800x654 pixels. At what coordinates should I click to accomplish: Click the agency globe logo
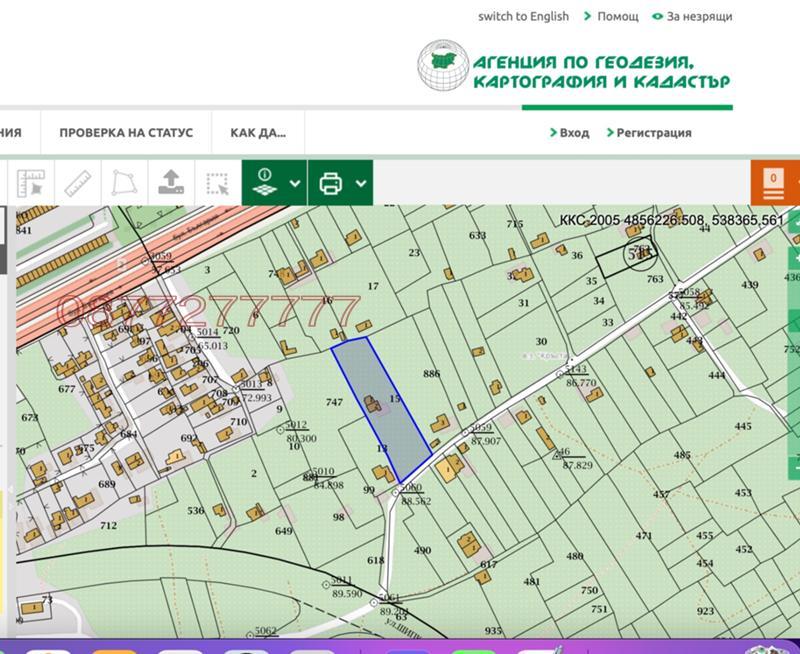(x=445, y=63)
